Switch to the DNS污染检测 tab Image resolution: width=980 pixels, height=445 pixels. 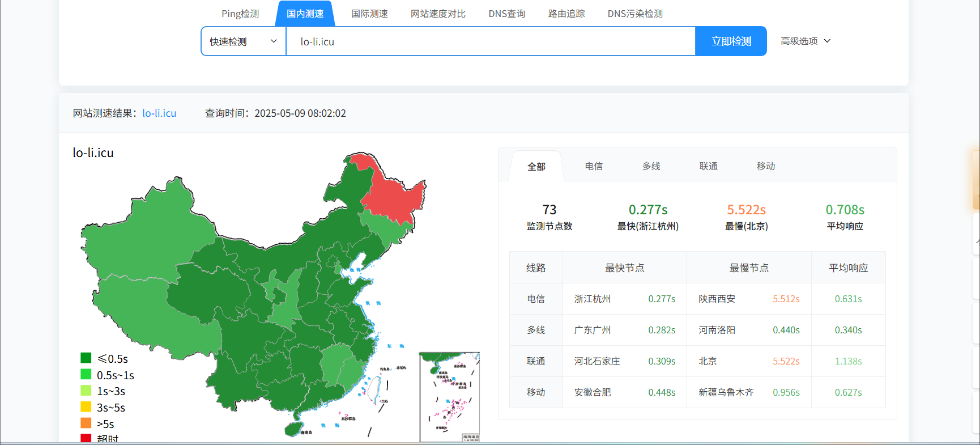pyautogui.click(x=635, y=14)
